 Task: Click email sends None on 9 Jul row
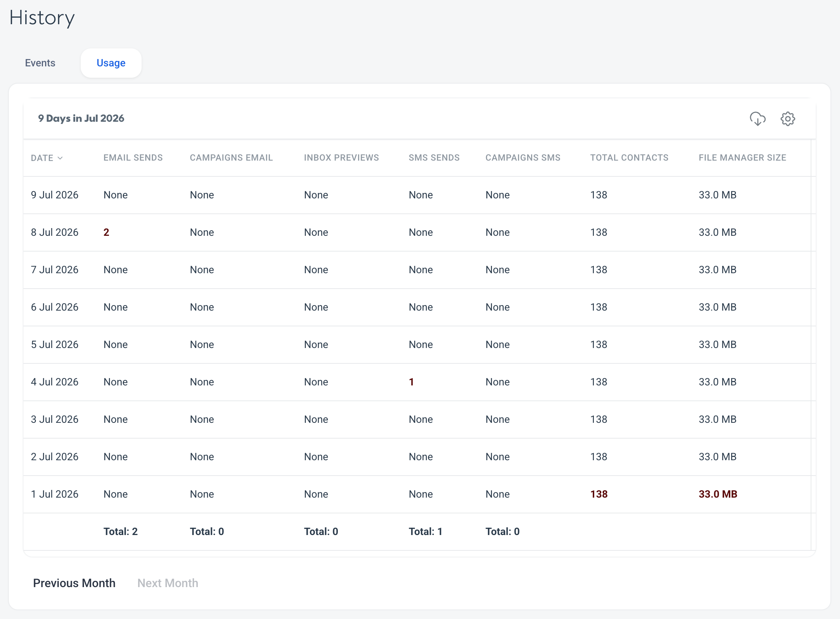116,195
